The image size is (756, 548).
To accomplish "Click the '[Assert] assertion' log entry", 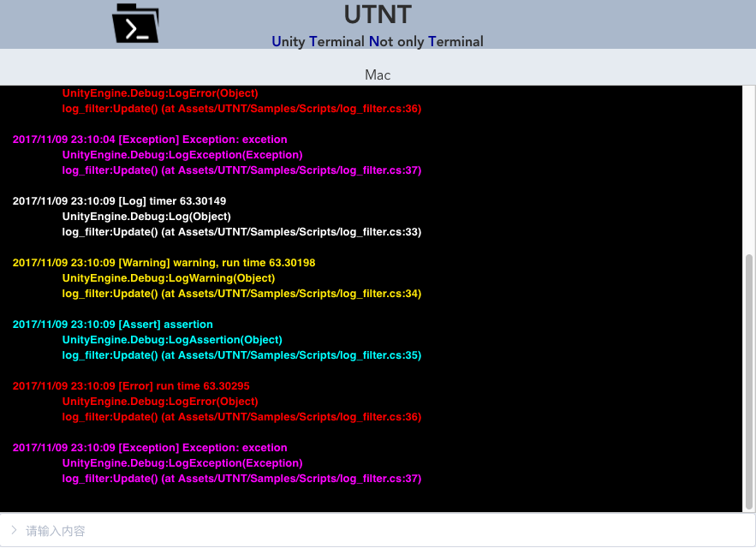I will click(x=113, y=325).
